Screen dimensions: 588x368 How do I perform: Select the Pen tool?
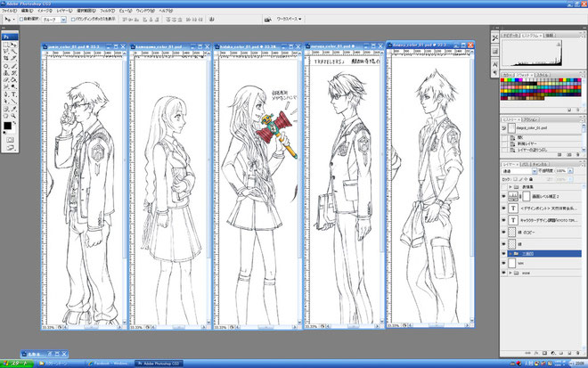[x=5, y=94]
